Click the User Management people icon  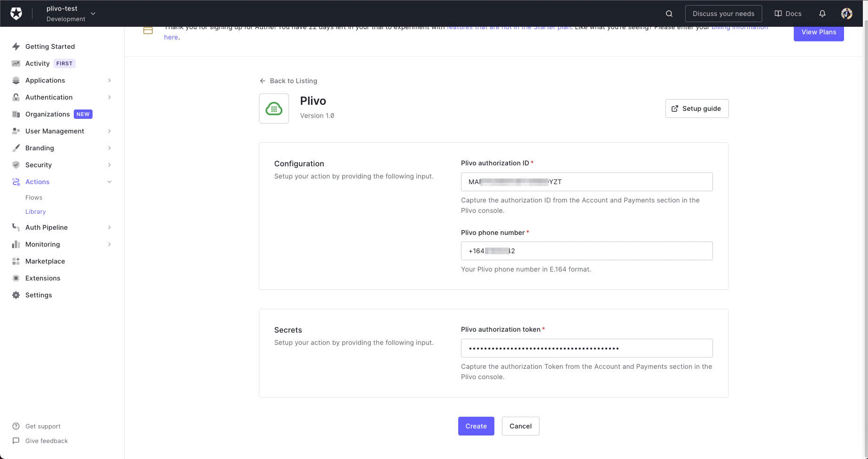click(x=16, y=131)
